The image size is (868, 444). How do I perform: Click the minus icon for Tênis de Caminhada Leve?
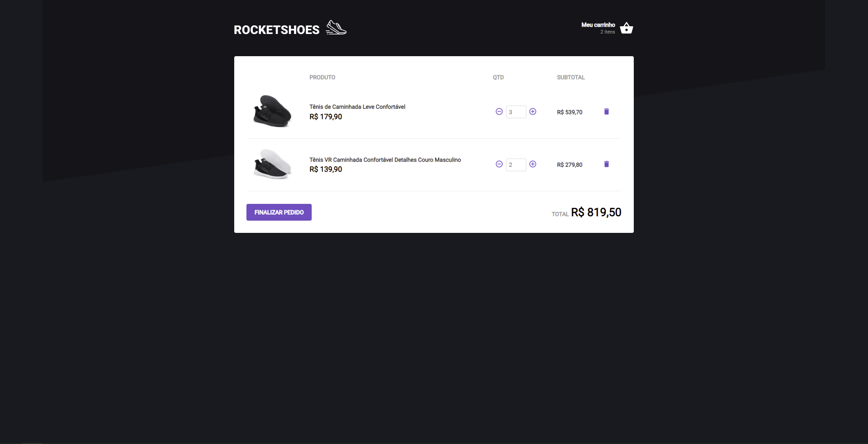tap(499, 111)
